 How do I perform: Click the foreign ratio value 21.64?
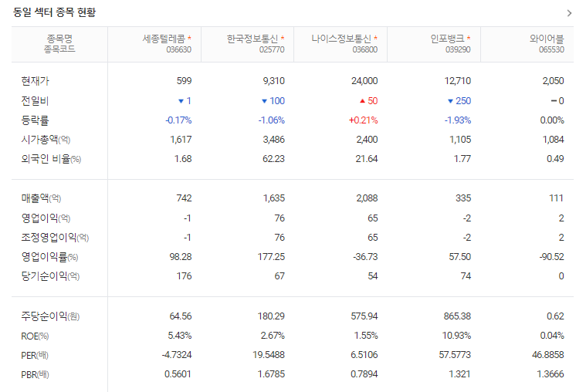pos(367,159)
